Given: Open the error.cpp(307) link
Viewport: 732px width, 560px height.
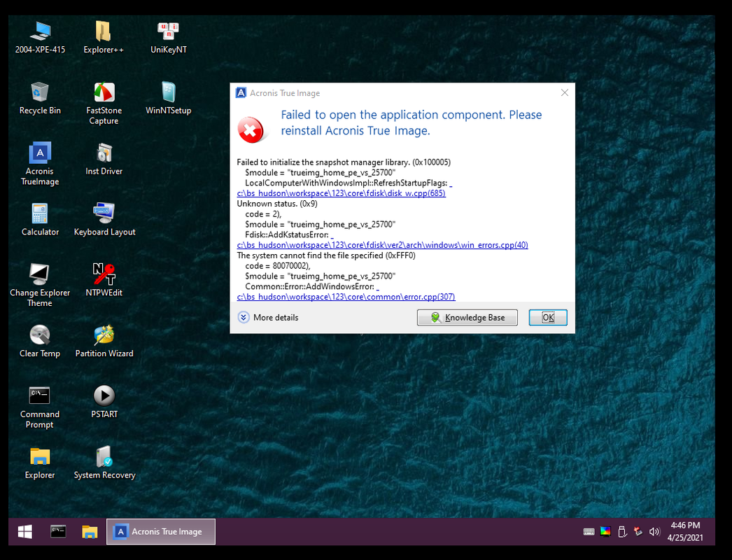Looking at the screenshot, I should coord(346,297).
